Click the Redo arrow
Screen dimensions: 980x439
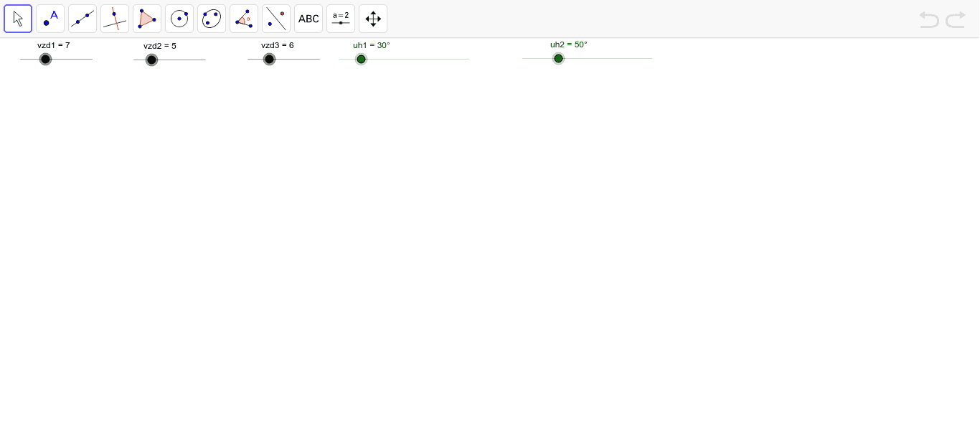click(956, 19)
